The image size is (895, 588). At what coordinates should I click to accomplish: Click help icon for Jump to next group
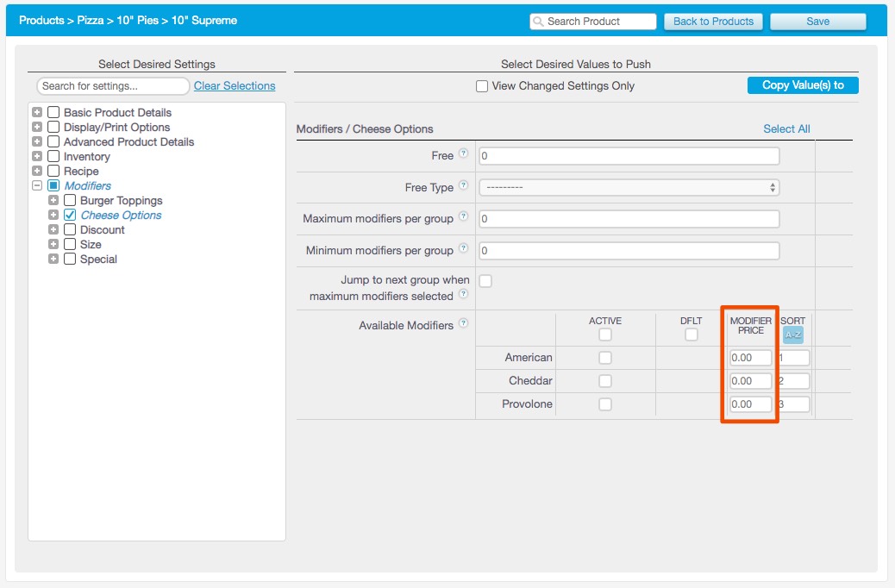click(x=463, y=295)
